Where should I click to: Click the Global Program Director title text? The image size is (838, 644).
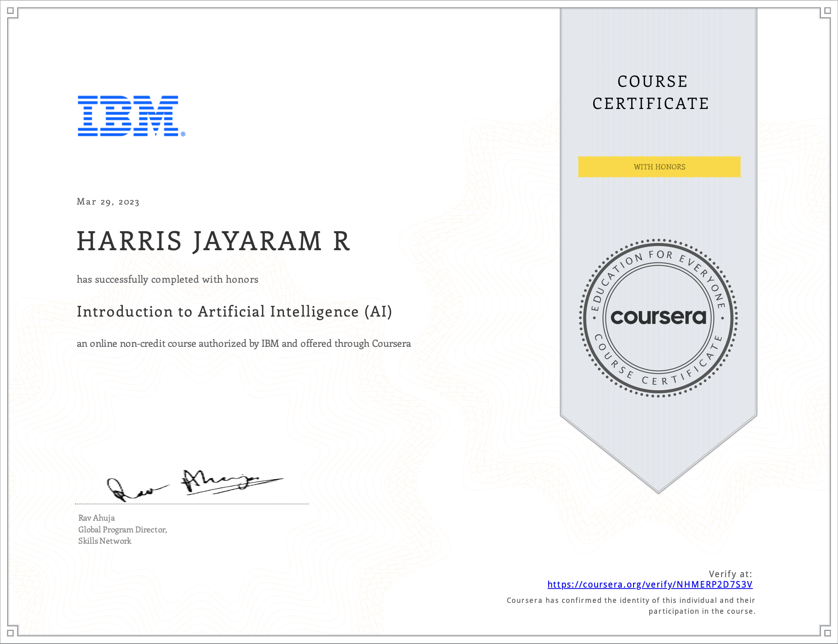click(123, 530)
